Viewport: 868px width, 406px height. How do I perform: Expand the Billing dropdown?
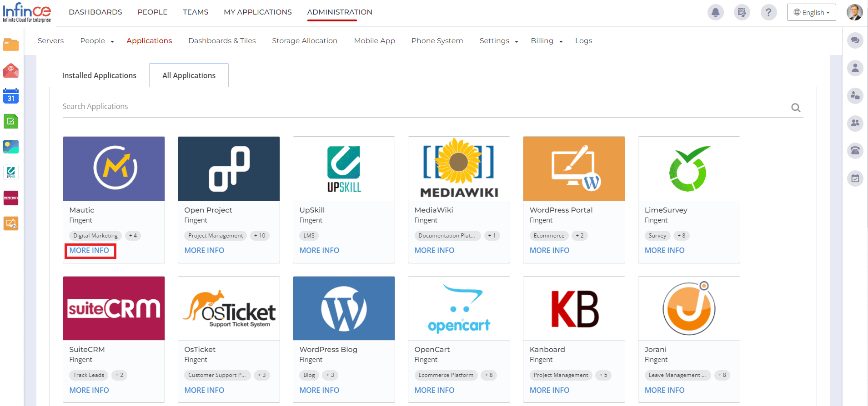pos(547,41)
